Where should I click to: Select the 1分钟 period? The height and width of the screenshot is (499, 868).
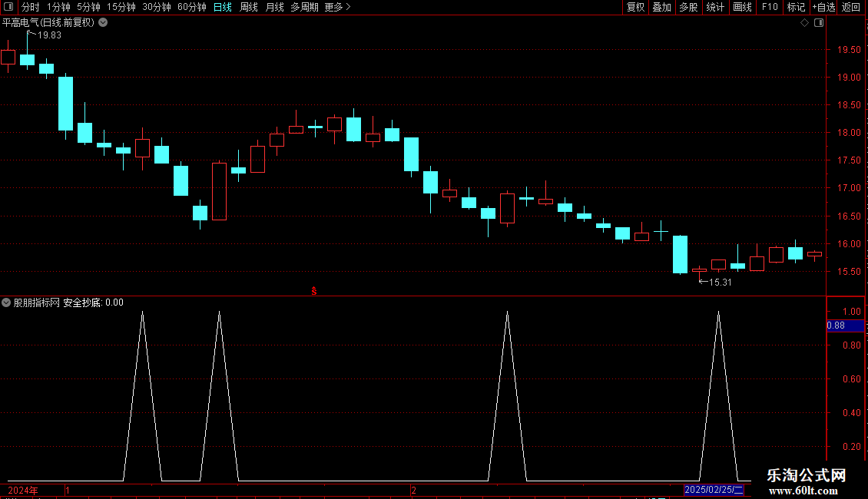(x=58, y=7)
